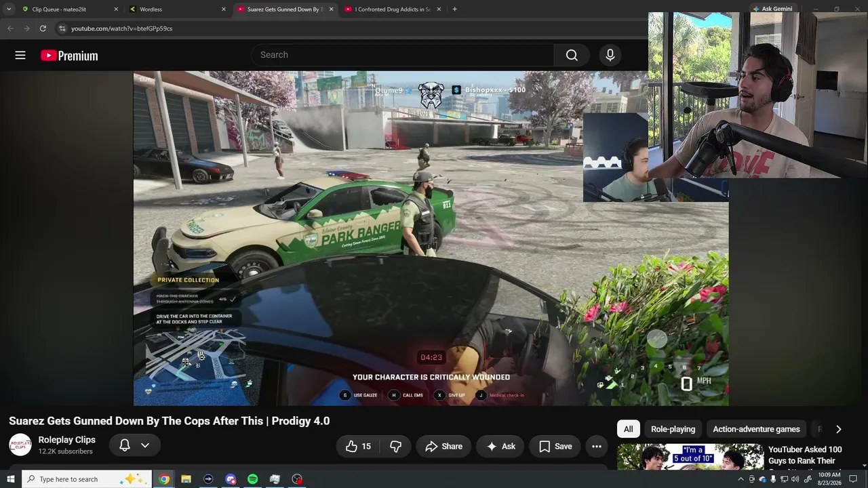Toggle the notification bell for Roleplay Clips
This screenshot has height=488, width=868.
coord(125,445)
